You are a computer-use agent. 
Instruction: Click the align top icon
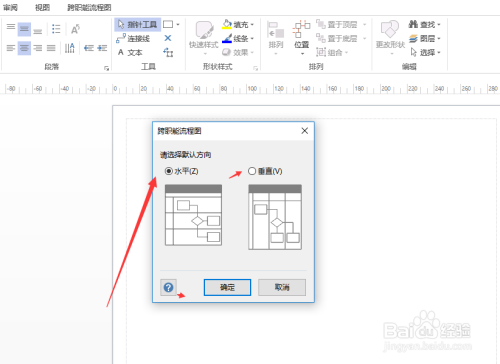[x=11, y=29]
